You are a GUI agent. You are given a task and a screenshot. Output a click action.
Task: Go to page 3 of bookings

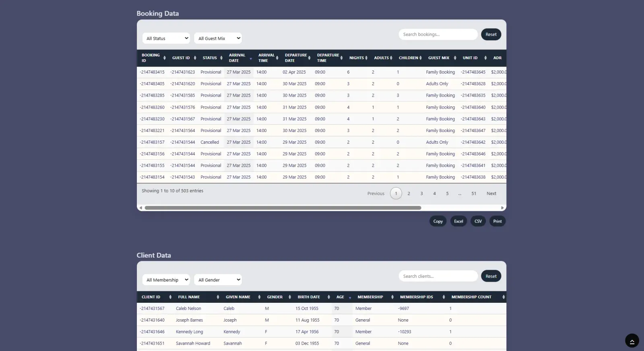[421, 194]
